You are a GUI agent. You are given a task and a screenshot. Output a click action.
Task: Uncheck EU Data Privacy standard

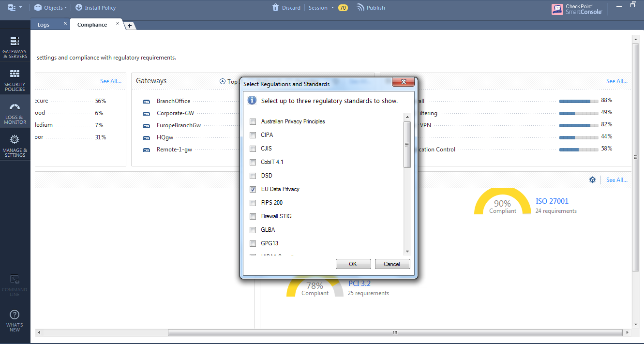[253, 189]
